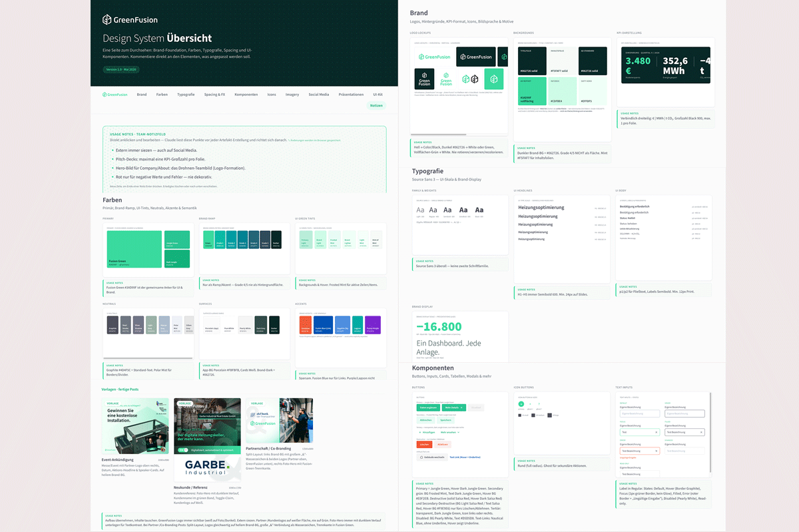
Task: Click the red Löschen button
Action: click(424, 444)
